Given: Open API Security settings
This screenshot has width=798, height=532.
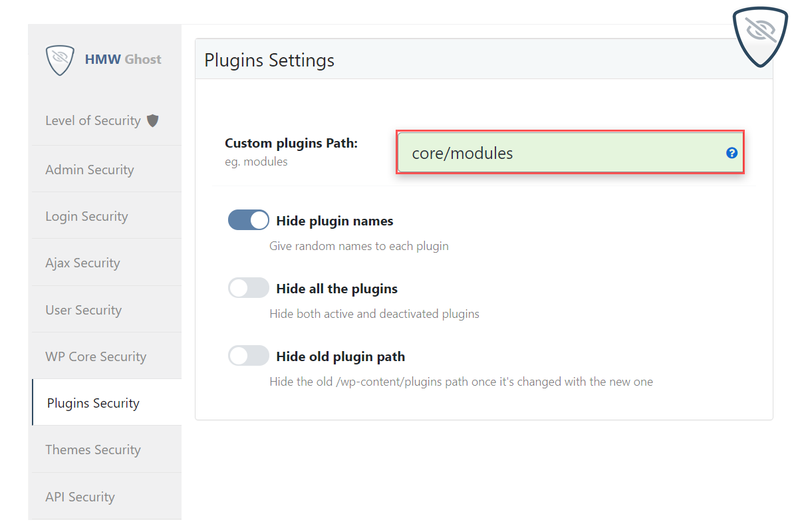Looking at the screenshot, I should click(x=80, y=497).
